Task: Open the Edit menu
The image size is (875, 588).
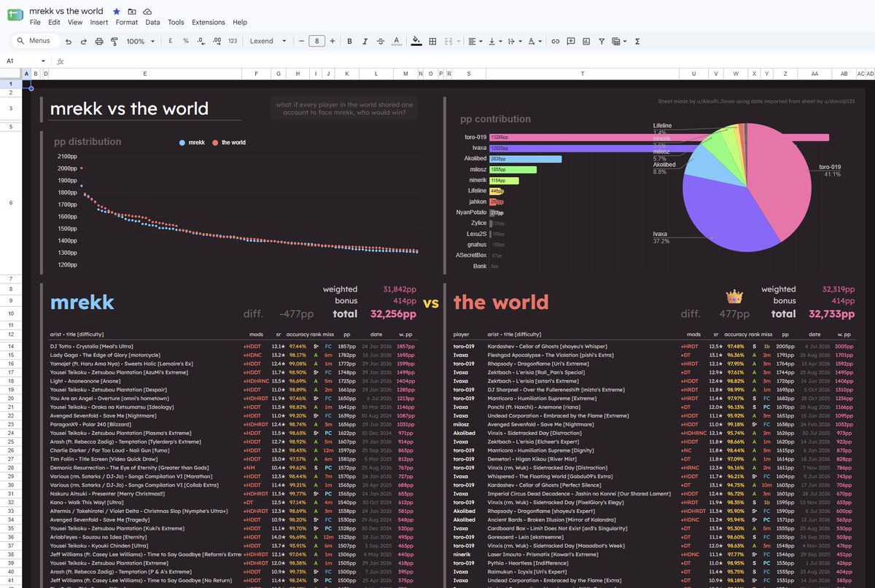Action: 54,23
